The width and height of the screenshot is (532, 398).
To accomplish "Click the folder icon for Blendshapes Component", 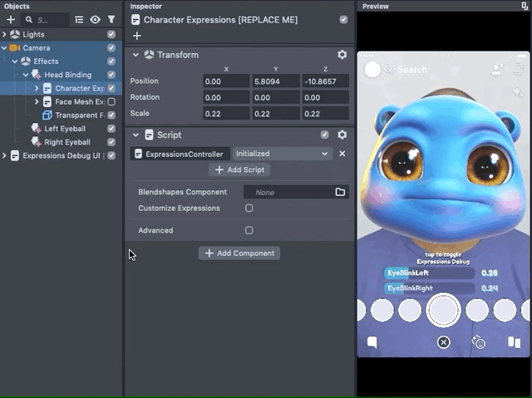I will click(x=340, y=192).
